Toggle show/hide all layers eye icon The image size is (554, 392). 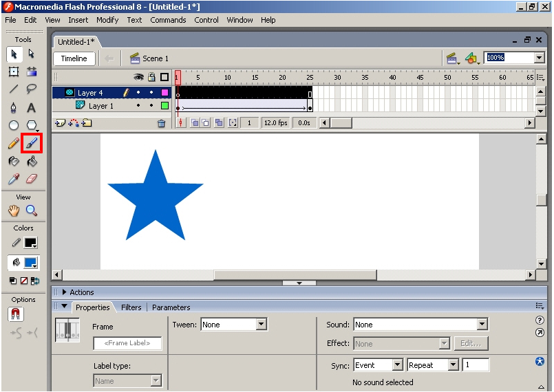click(138, 76)
